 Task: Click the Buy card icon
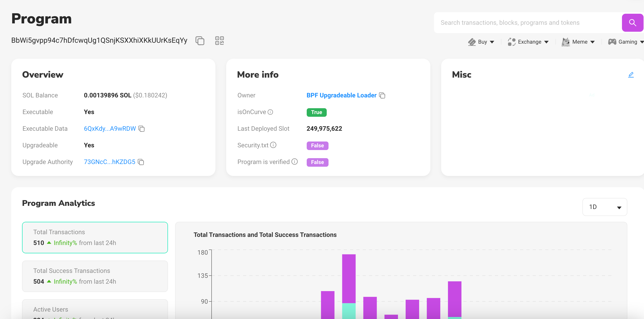(x=472, y=42)
